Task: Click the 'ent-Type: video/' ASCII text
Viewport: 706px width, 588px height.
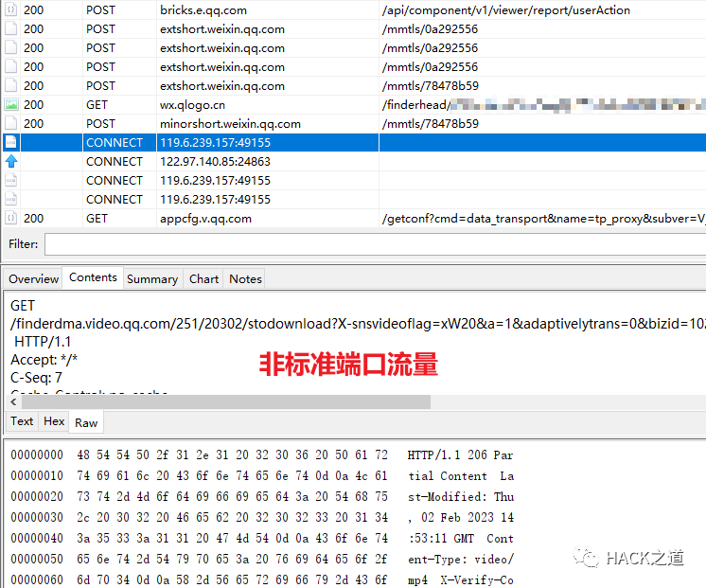Action: click(461, 560)
